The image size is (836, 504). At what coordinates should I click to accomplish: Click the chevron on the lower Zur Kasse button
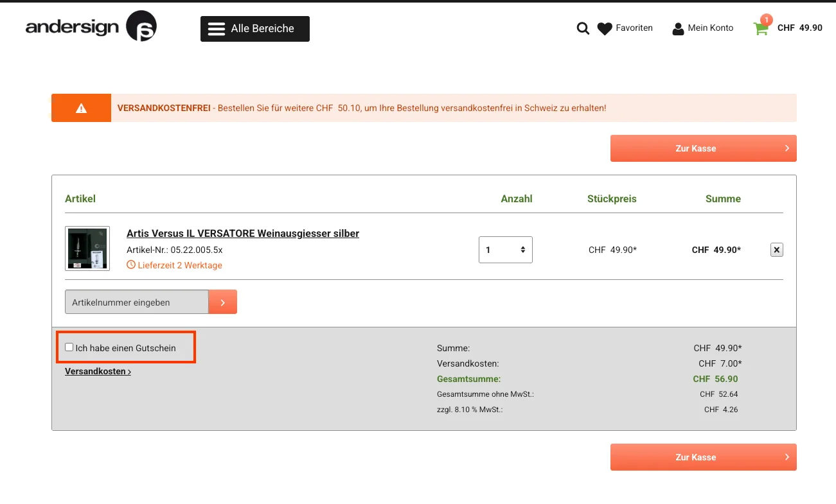787,456
